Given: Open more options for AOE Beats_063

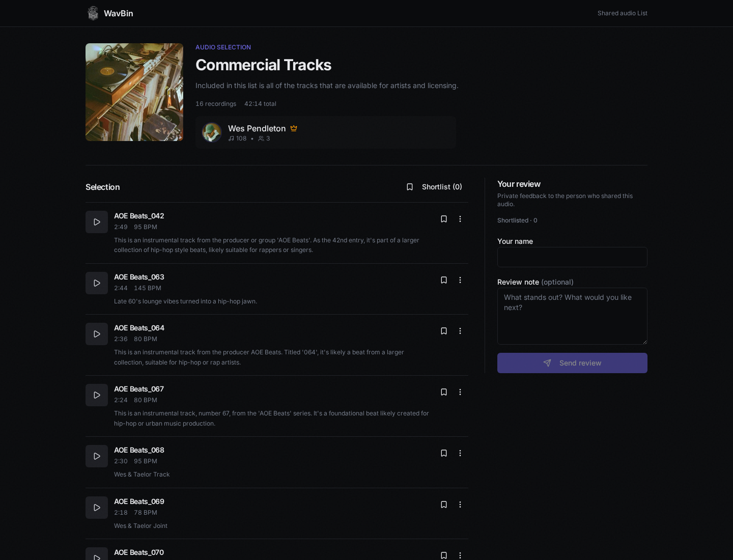Looking at the screenshot, I should pos(460,280).
